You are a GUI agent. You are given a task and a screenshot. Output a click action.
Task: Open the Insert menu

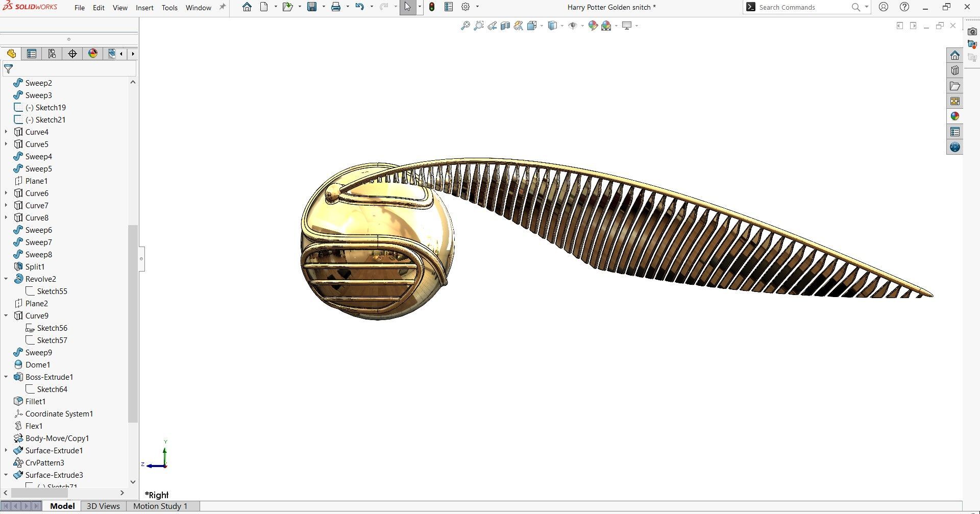(x=144, y=8)
